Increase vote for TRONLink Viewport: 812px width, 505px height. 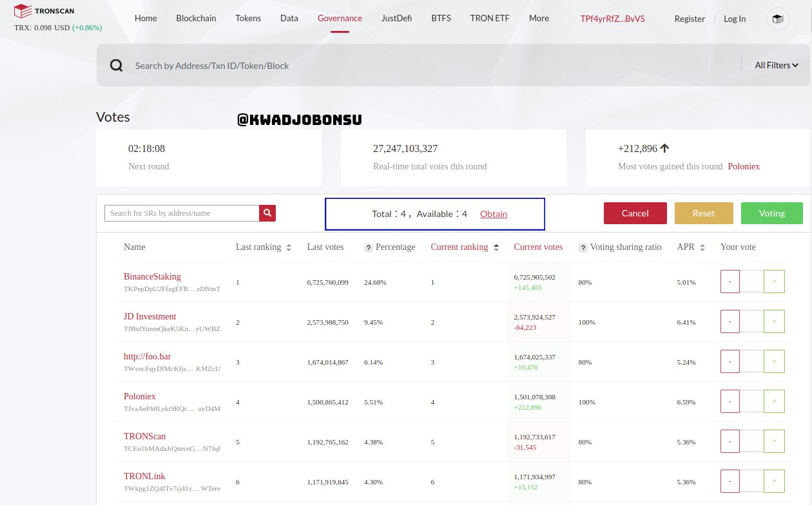click(x=774, y=481)
